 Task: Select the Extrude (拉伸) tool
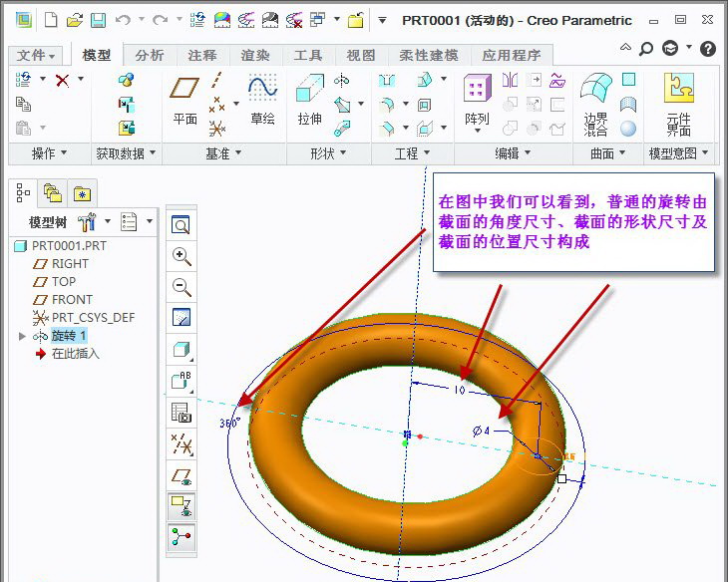point(310,99)
